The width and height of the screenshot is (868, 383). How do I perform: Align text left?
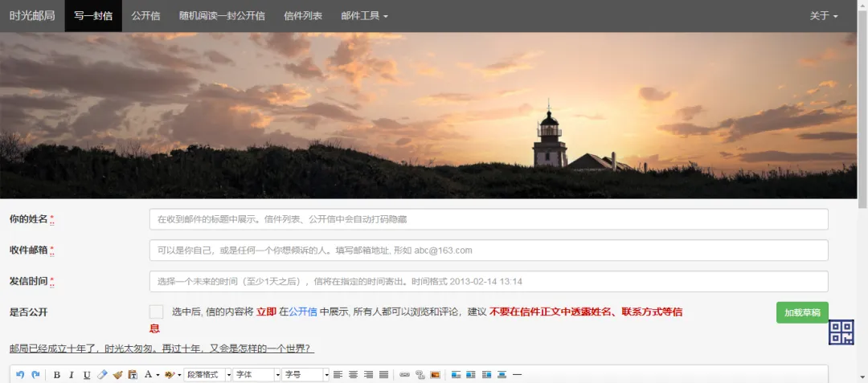click(x=338, y=375)
